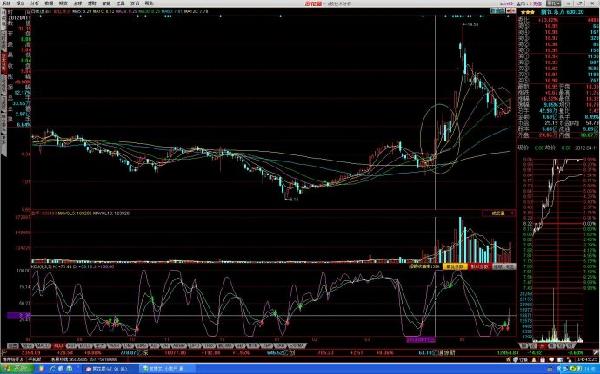
Task: Select the highlighted red indicator tab below chart
Action: coord(59,346)
